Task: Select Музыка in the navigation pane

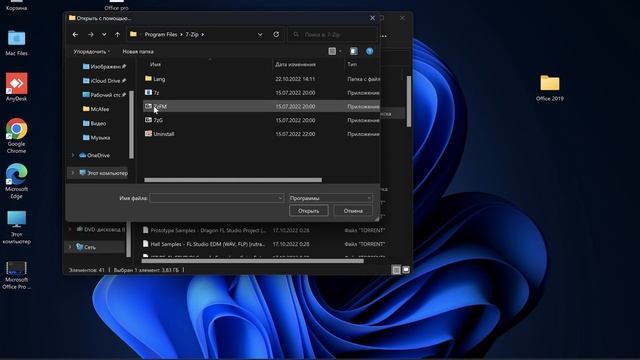Action: [96, 138]
